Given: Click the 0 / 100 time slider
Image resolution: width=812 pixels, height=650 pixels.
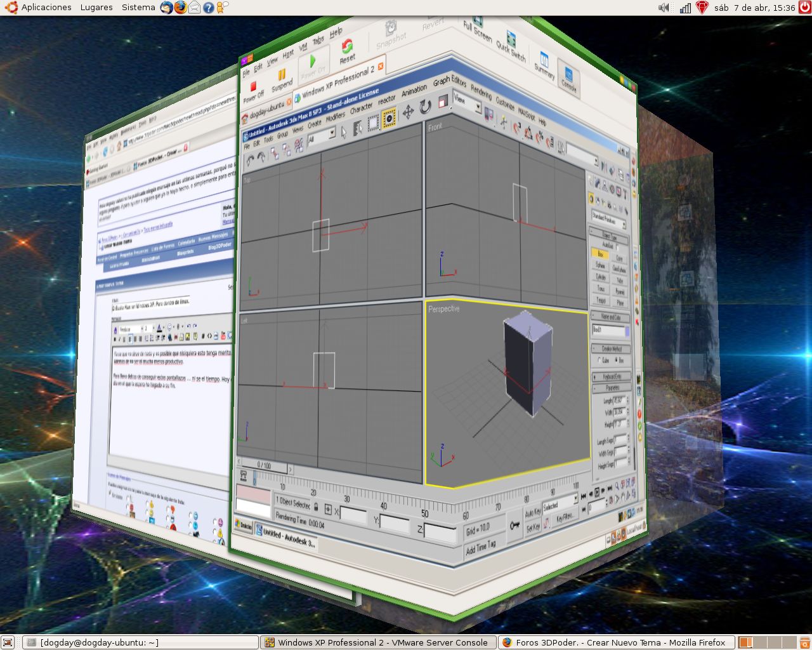Looking at the screenshot, I should tap(264, 466).
